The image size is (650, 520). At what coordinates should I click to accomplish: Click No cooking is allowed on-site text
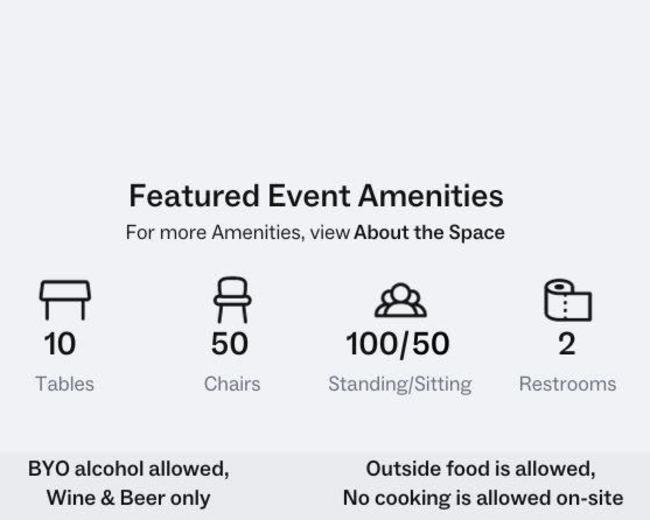tap(483, 498)
